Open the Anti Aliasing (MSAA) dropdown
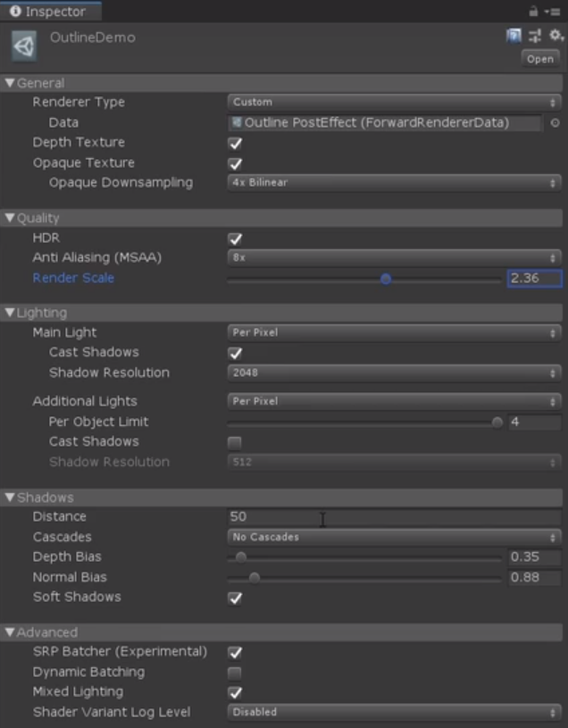Screen dimensions: 568x728 pos(394,257)
